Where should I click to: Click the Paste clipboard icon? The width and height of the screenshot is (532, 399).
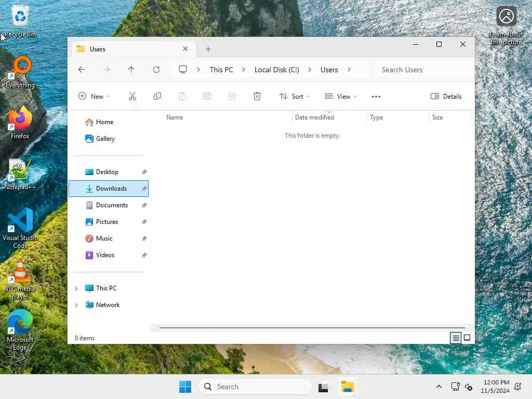(182, 96)
